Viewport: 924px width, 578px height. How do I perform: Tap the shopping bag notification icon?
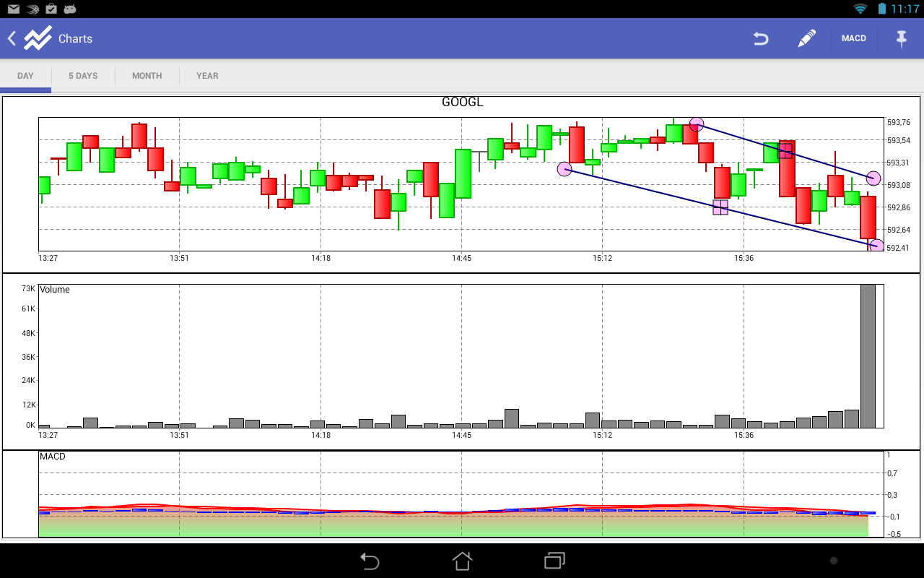[x=51, y=9]
